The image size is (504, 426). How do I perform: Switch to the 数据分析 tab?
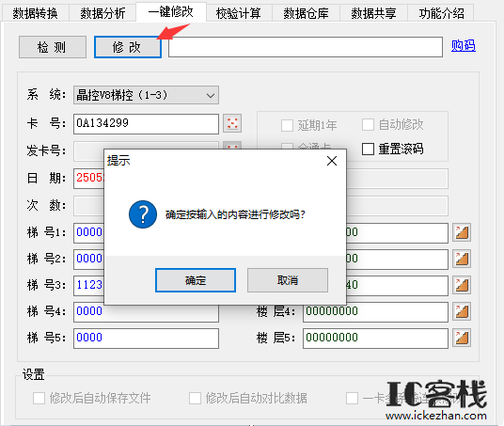pos(102,13)
